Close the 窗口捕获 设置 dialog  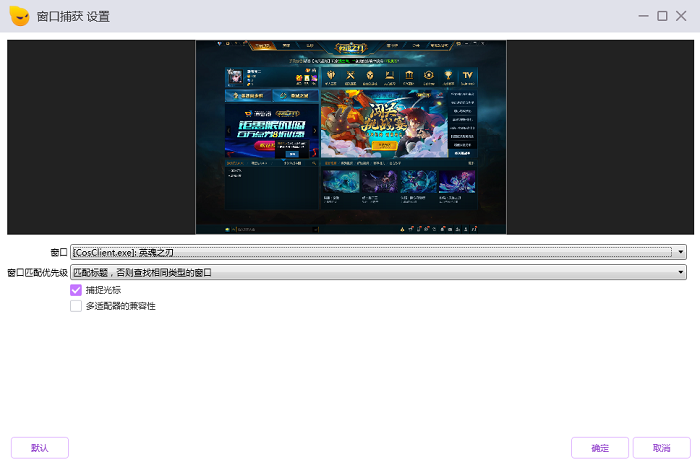pos(681,16)
